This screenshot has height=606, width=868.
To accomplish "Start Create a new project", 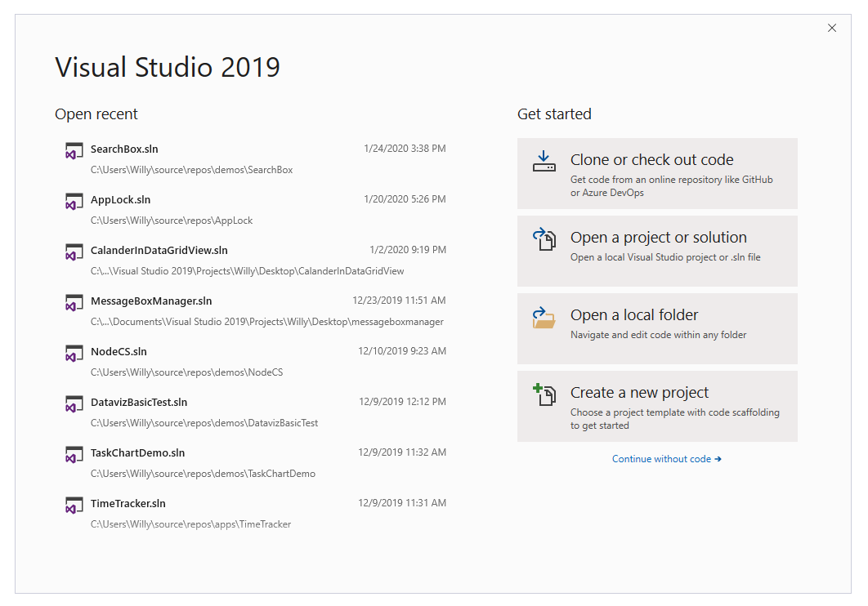I will coord(657,407).
